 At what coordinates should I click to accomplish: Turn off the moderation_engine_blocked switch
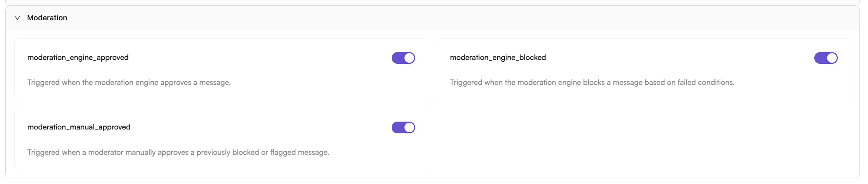point(826,58)
